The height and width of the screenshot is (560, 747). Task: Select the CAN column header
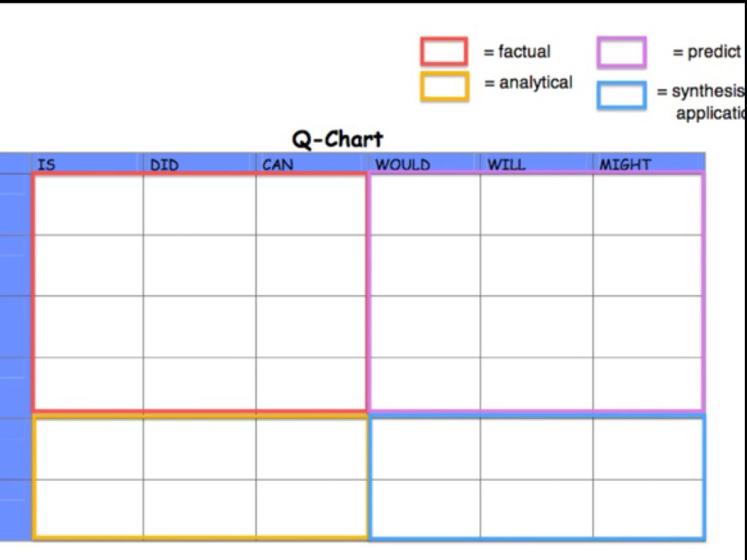pyautogui.click(x=277, y=165)
